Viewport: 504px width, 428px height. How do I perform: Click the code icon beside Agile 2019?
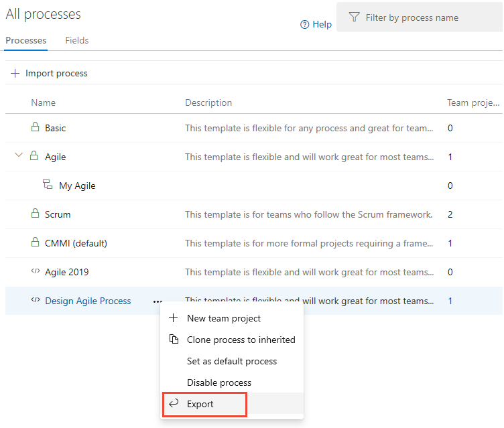pyautogui.click(x=36, y=271)
